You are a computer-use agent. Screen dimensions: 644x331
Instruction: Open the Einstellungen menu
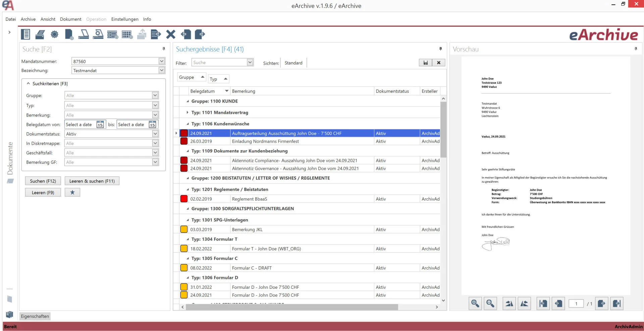pos(125,19)
